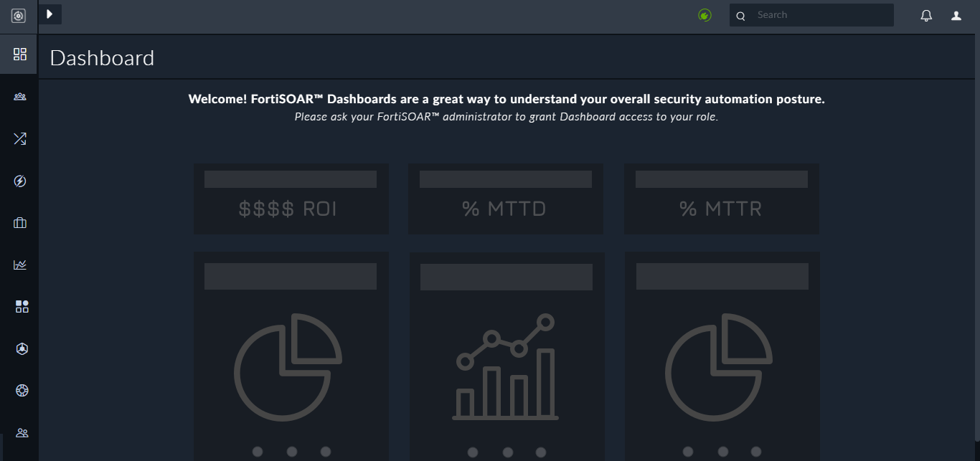Open reports via the line-chart icon

coord(20,265)
